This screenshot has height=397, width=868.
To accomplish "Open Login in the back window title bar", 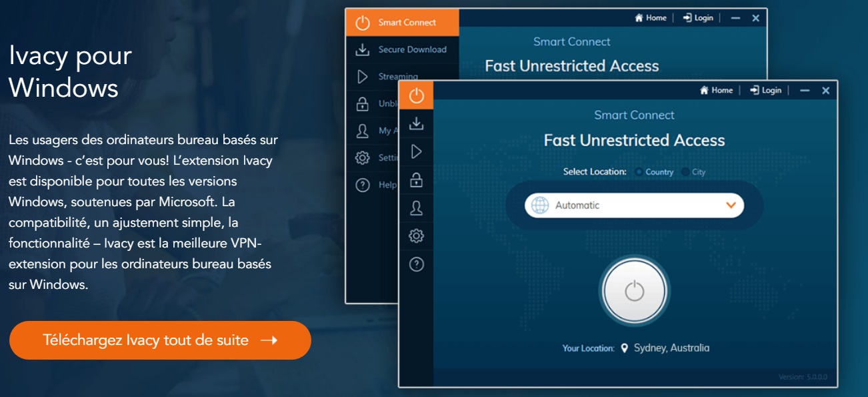I will coord(698,18).
